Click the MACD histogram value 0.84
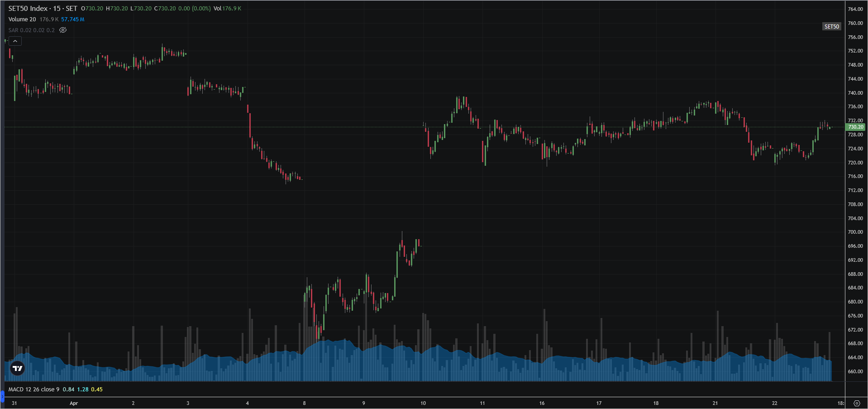The image size is (868, 409). click(x=68, y=389)
